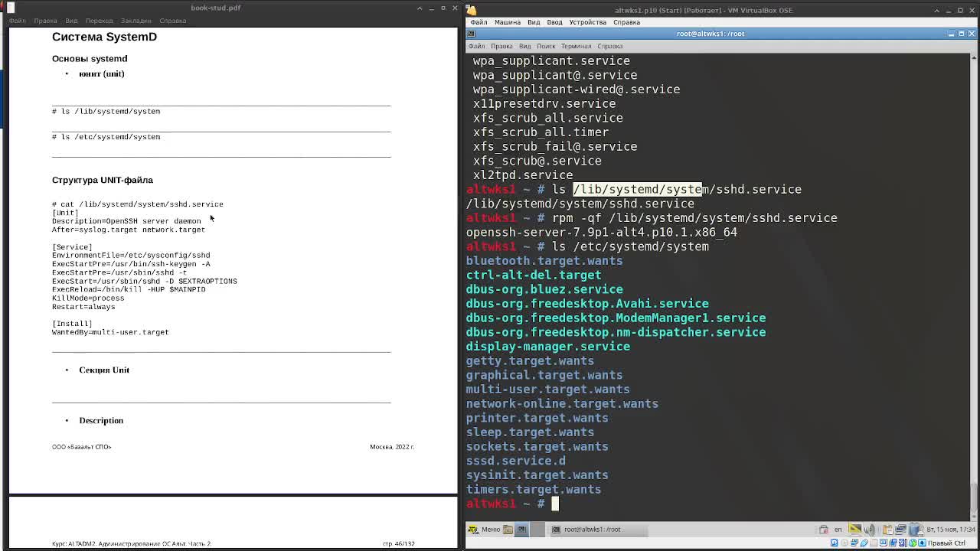
Task: Open VirtualBox Файл menu
Action: point(479,22)
